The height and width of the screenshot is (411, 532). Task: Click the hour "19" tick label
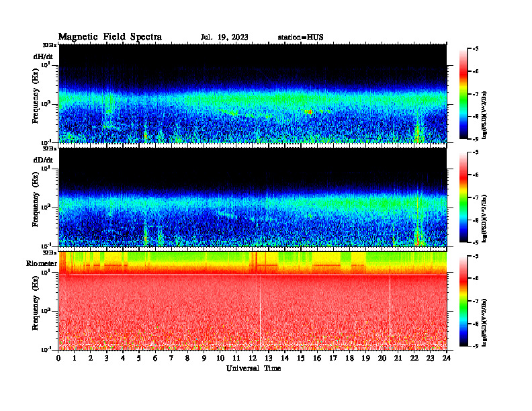click(x=365, y=358)
